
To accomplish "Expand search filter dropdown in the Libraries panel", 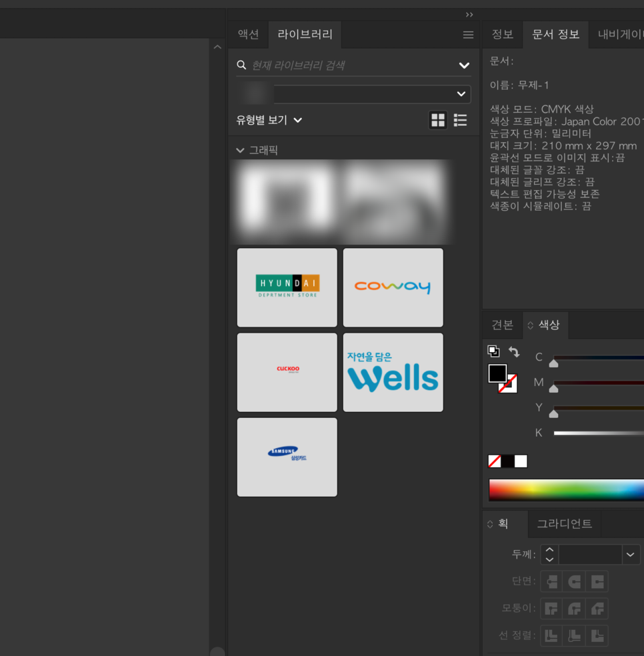I will pyautogui.click(x=464, y=65).
